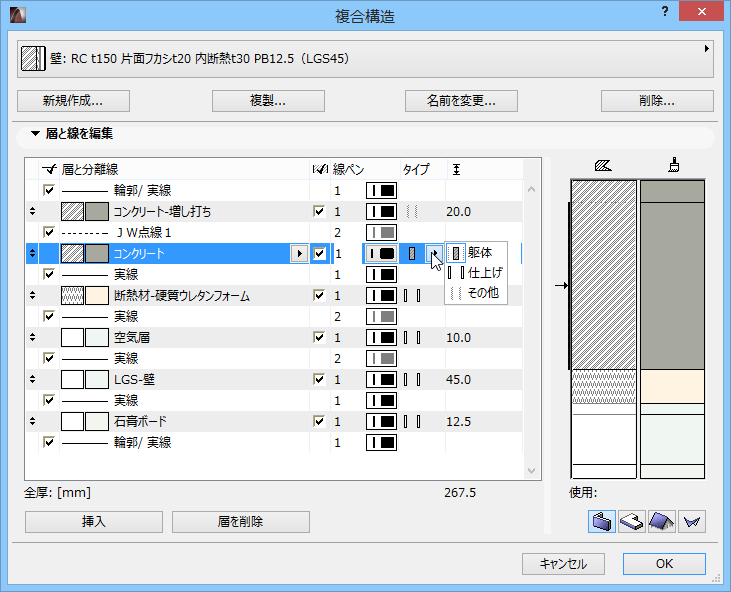Image resolution: width=731 pixels, height=592 pixels.
Task: Click the cut fill preview header icon
Action: [603, 165]
